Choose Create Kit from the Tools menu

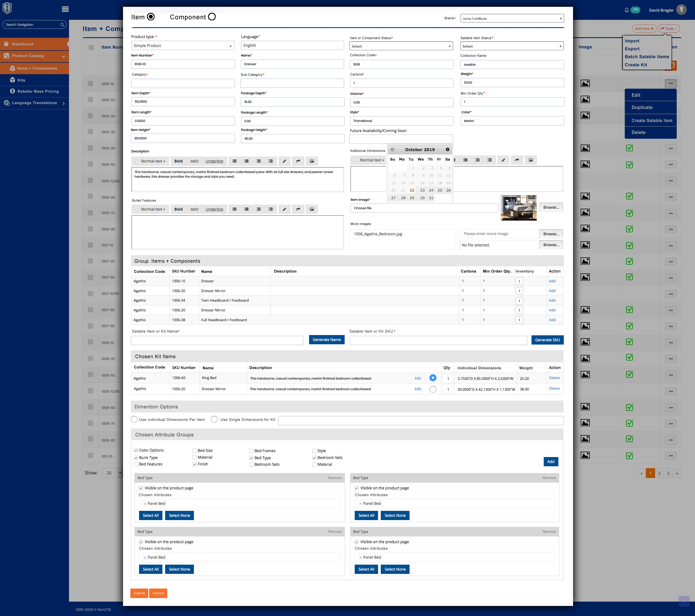[x=636, y=65]
